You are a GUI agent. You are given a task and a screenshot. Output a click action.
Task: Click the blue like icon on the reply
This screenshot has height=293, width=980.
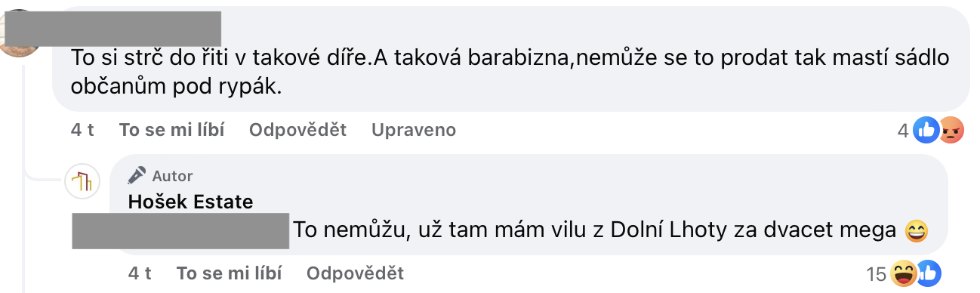click(x=928, y=273)
